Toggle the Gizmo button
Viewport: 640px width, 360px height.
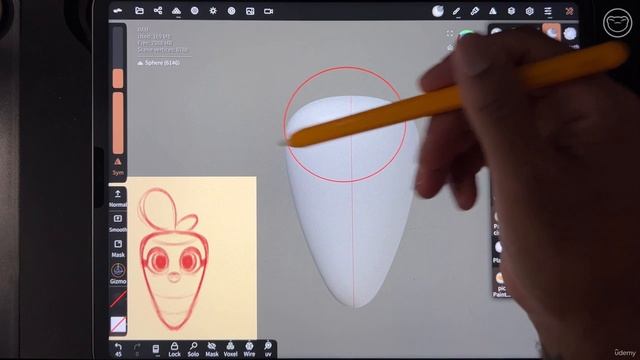coord(118,273)
